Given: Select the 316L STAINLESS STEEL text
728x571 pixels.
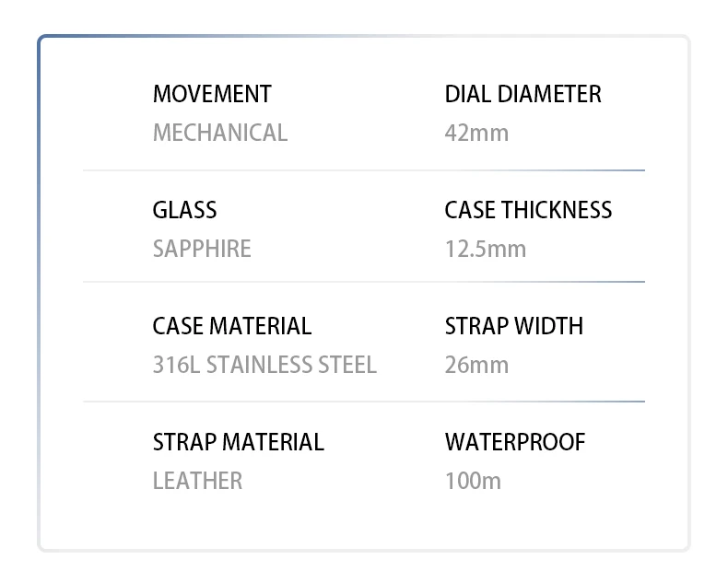Looking at the screenshot, I should (264, 365).
